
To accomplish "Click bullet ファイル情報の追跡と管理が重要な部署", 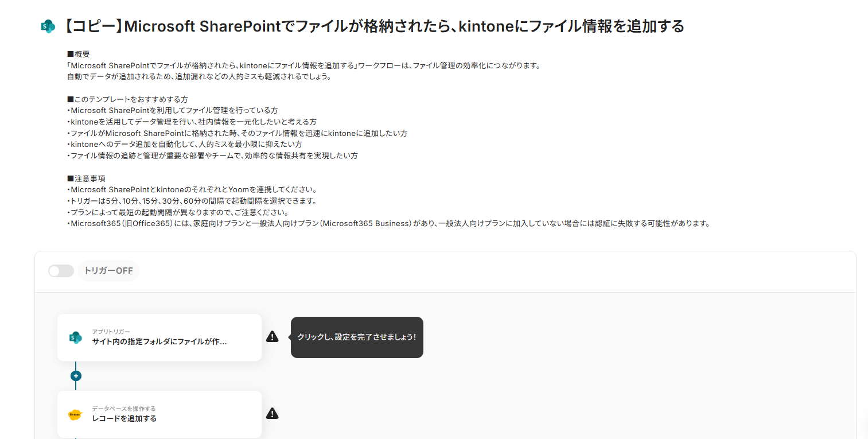I will point(212,156).
